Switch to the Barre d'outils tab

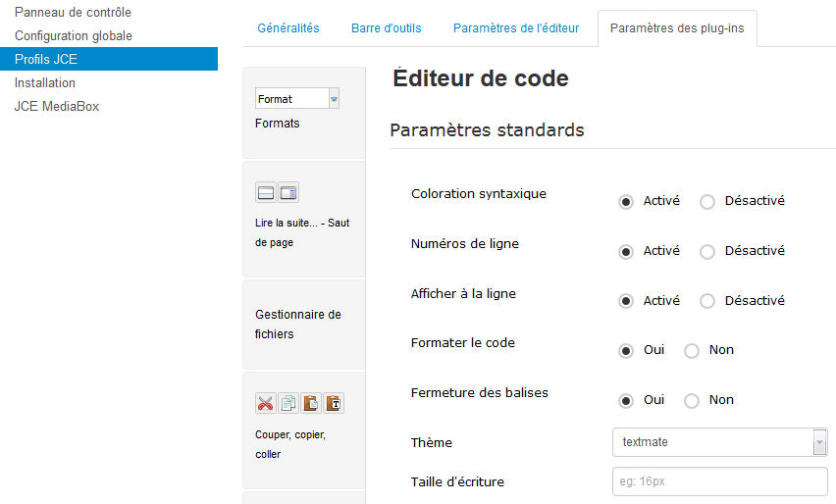(x=386, y=28)
